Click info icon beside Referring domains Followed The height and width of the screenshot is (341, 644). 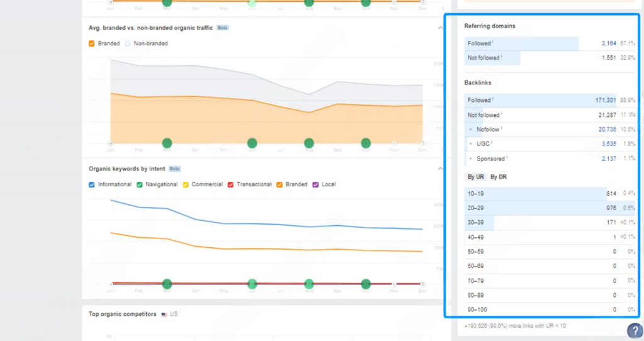pyautogui.click(x=493, y=42)
